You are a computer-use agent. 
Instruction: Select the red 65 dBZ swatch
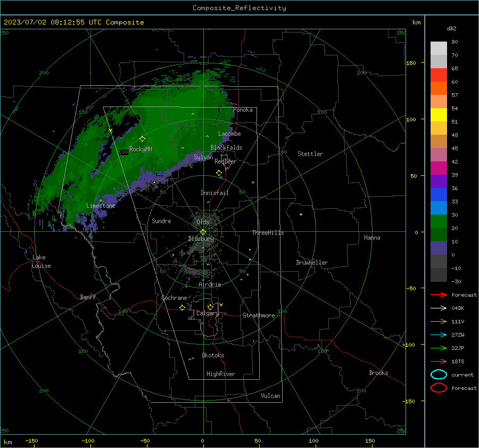[x=439, y=75]
